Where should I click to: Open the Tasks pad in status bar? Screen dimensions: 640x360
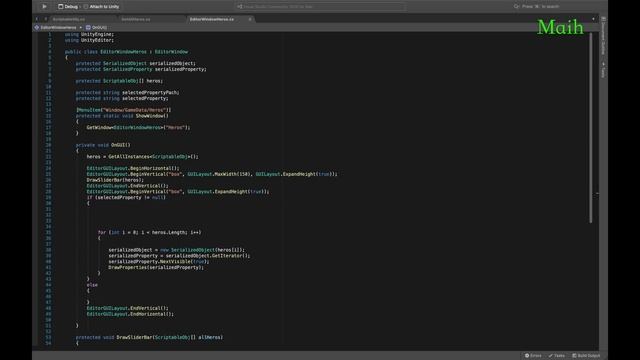tap(557, 356)
